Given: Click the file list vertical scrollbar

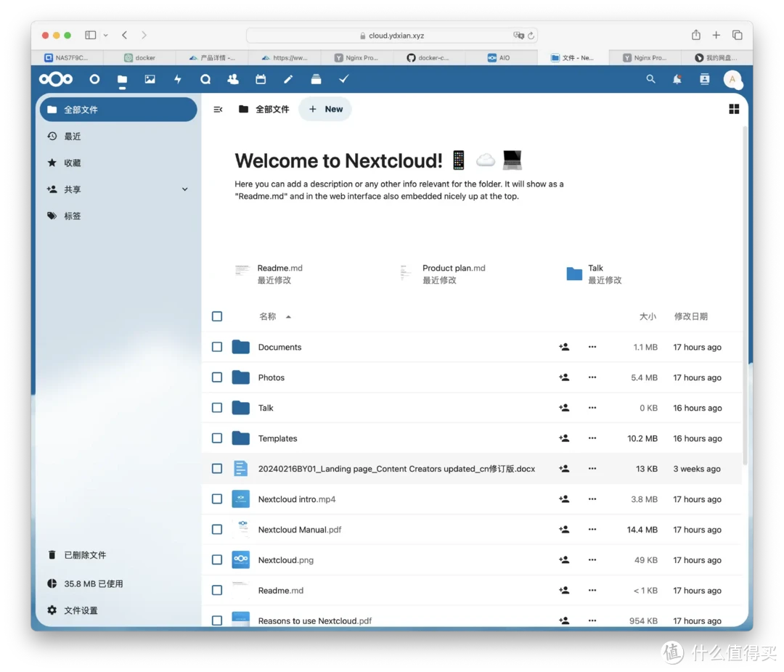Looking at the screenshot, I should pos(745,295).
